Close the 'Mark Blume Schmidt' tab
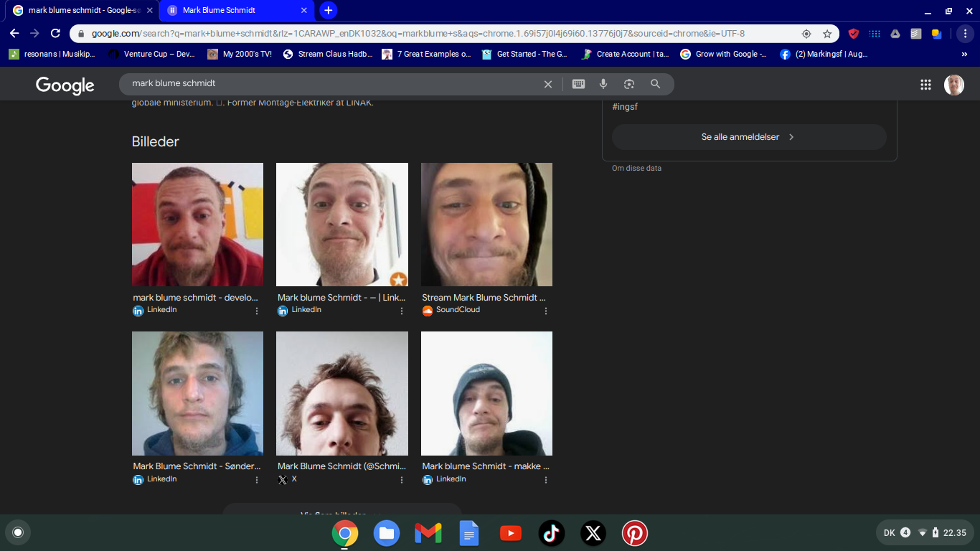This screenshot has height=551, width=980. pos(304,11)
